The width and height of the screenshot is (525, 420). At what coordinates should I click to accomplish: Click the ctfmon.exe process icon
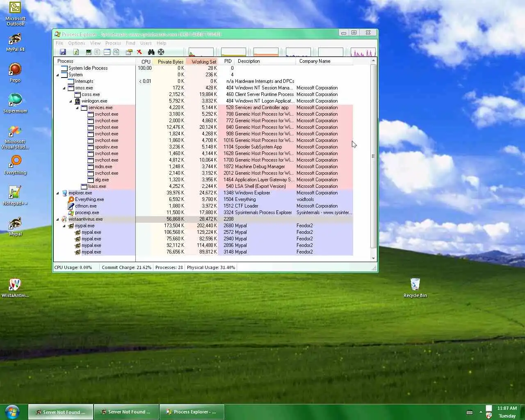click(71, 206)
